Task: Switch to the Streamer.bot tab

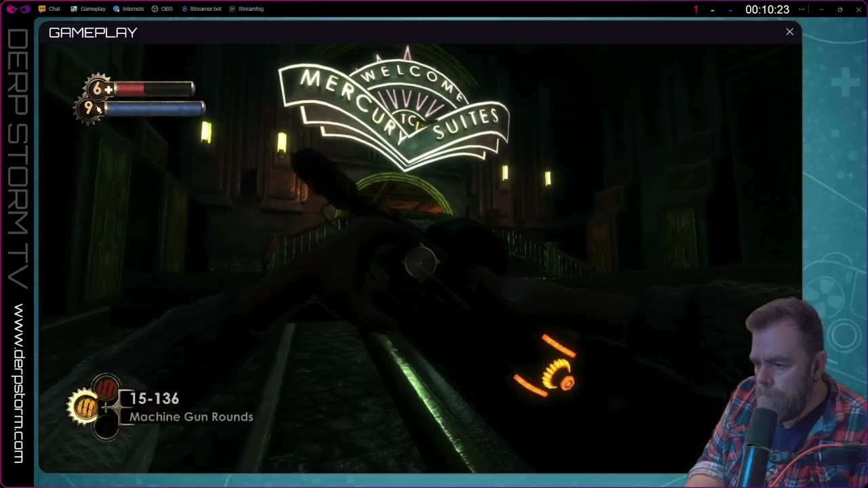Action: click(x=201, y=9)
